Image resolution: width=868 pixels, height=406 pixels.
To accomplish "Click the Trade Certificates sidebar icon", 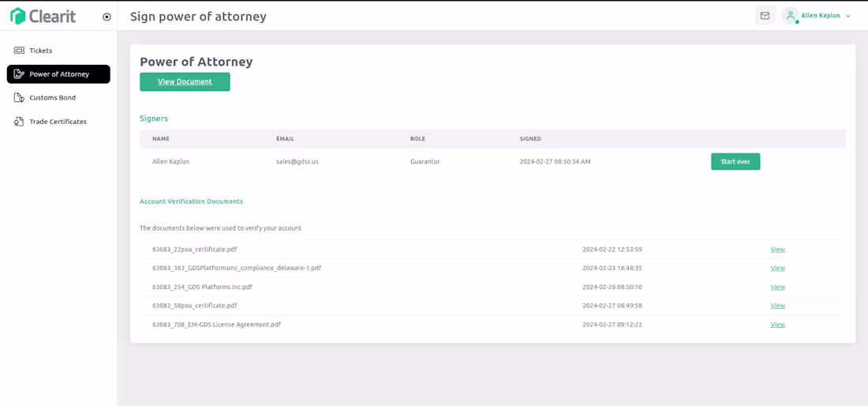I will (19, 122).
